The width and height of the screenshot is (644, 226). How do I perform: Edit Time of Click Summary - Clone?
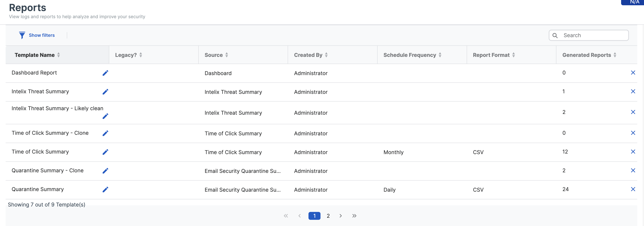(105, 133)
